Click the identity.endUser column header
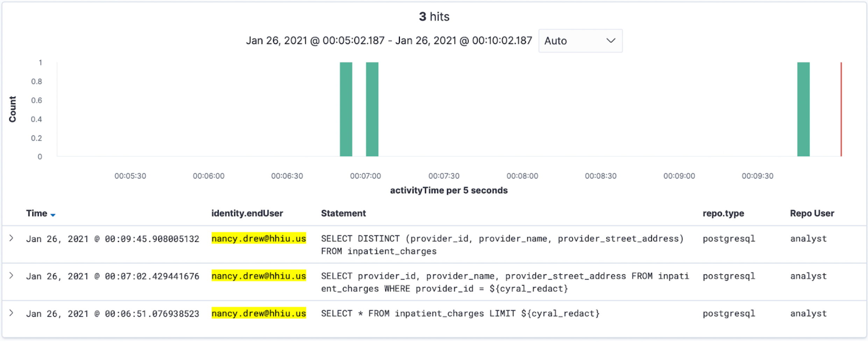The image size is (868, 343). (x=247, y=213)
